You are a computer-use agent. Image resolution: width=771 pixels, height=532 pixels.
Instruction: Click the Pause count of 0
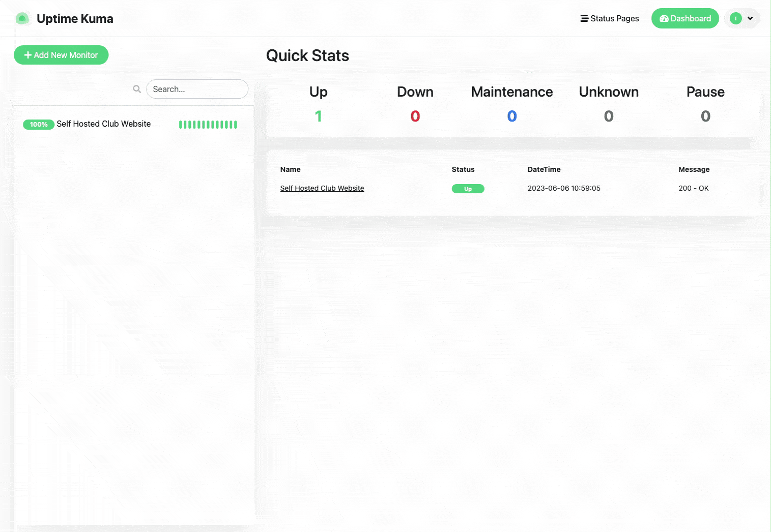pos(705,116)
